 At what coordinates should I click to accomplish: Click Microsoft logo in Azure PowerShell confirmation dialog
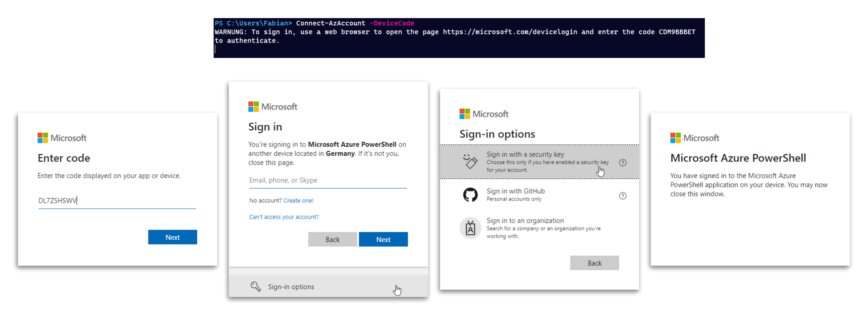coord(695,138)
